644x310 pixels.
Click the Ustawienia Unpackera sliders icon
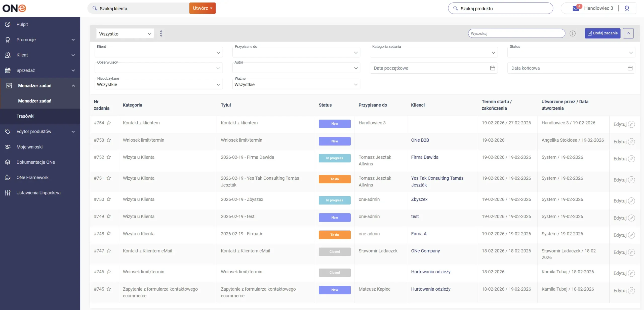click(x=8, y=193)
